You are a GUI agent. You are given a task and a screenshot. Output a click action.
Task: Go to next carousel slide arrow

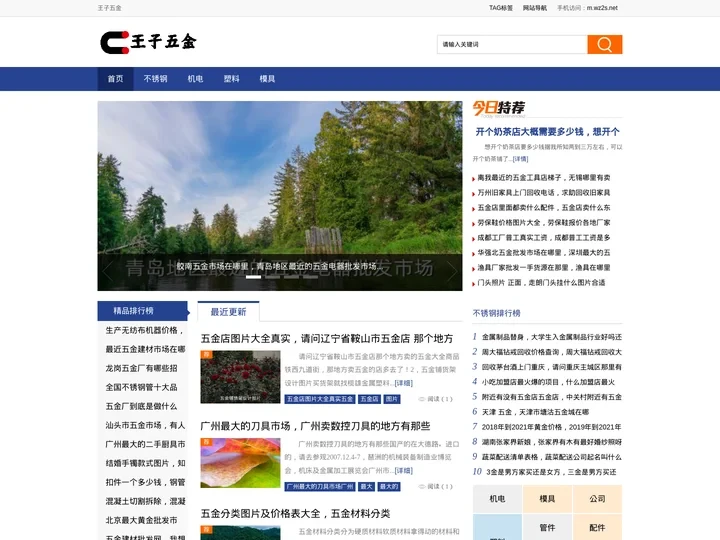pos(452,271)
